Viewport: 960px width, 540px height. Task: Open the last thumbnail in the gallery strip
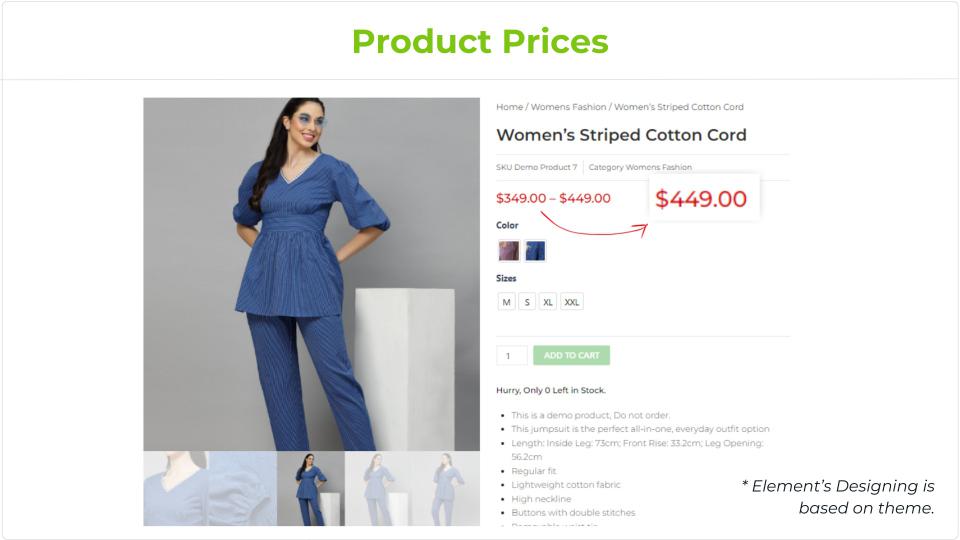[446, 489]
